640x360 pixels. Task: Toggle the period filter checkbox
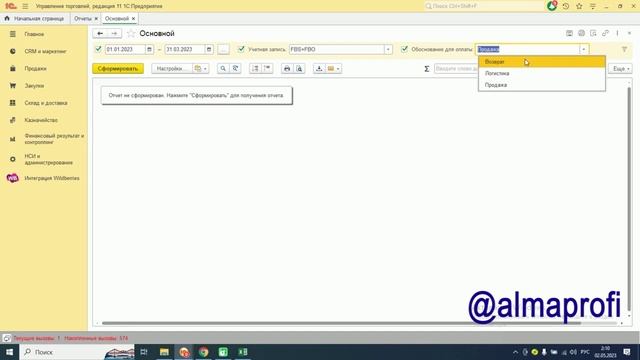point(98,49)
